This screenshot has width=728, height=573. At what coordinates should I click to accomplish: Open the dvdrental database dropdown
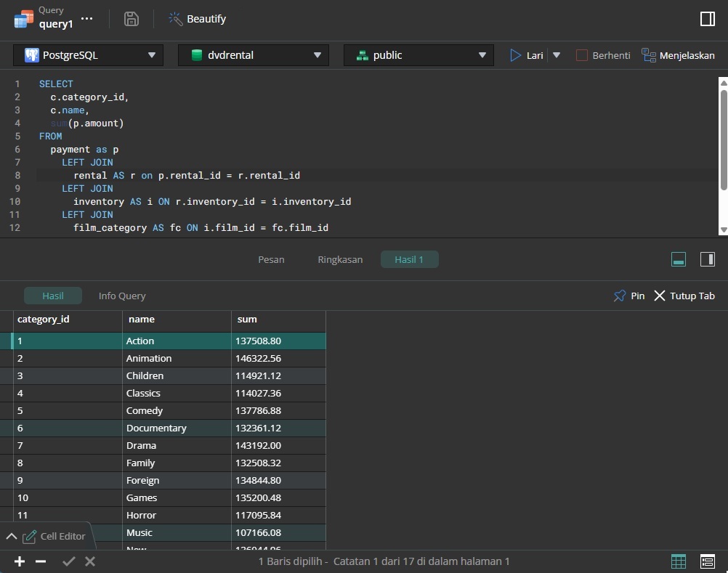coord(317,54)
